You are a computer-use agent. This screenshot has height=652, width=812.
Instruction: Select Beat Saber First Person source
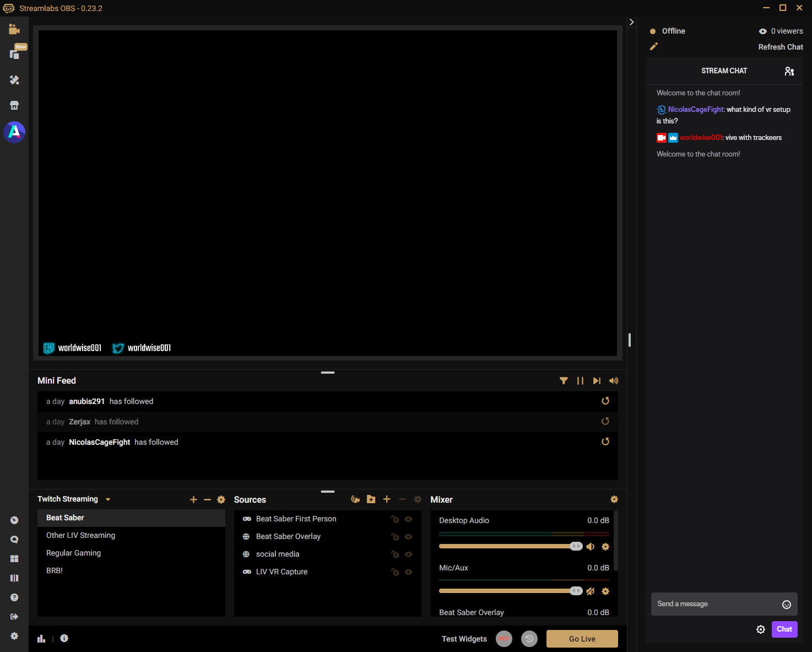pyautogui.click(x=328, y=519)
